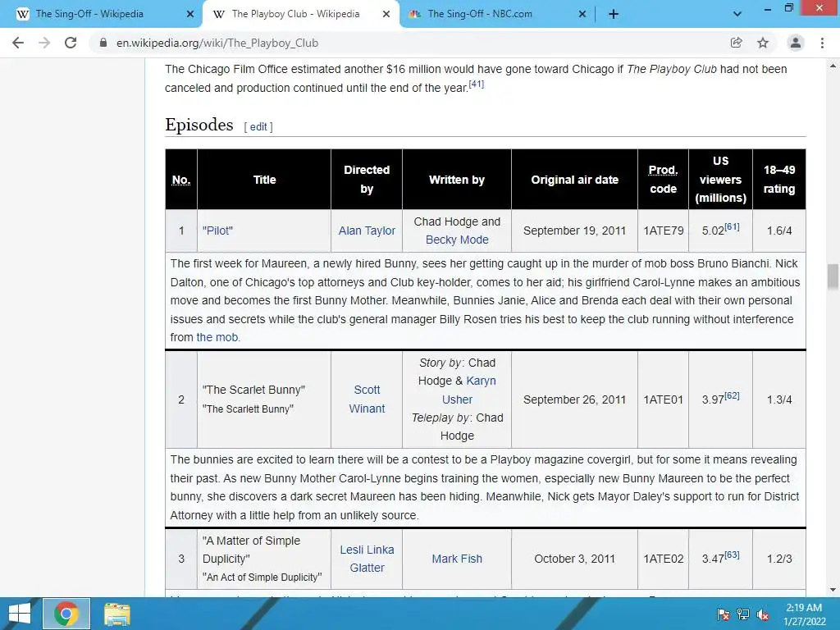Close the Sing-Off NBC.com tab

tap(582, 15)
